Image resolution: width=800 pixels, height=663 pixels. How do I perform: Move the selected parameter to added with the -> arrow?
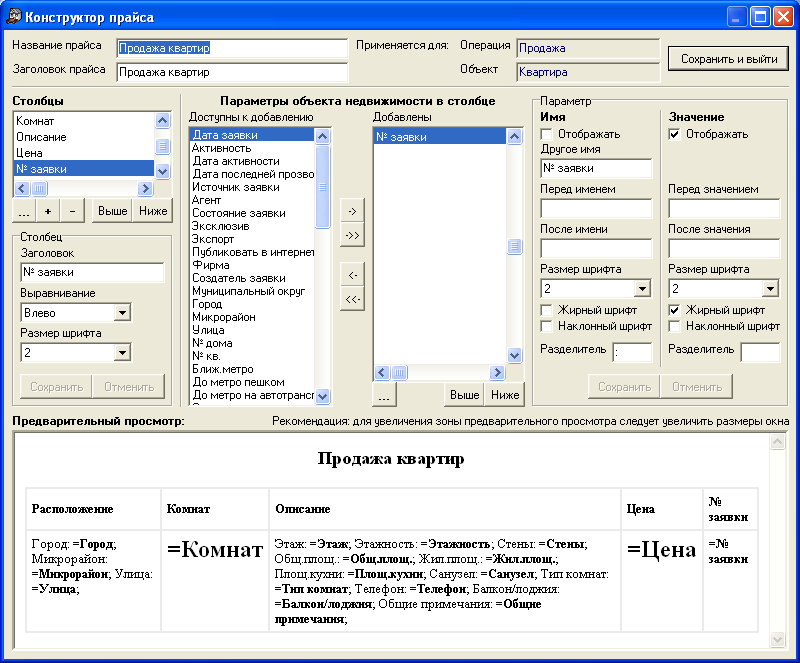(353, 211)
